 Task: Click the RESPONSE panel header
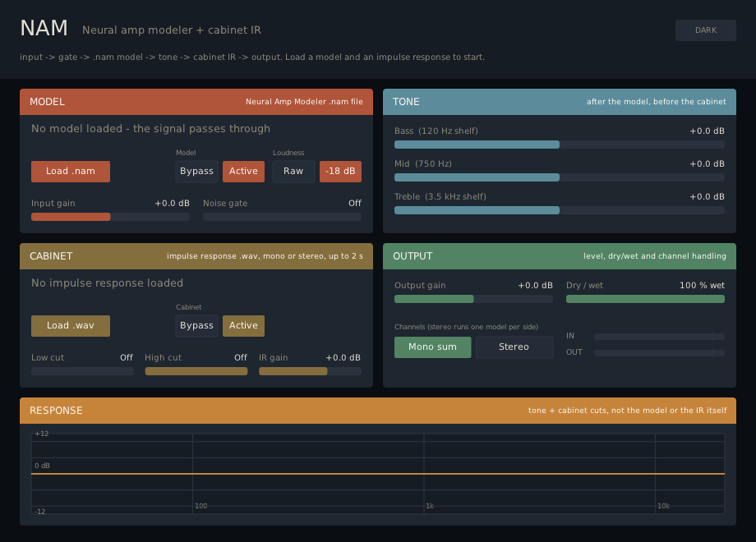coord(378,411)
